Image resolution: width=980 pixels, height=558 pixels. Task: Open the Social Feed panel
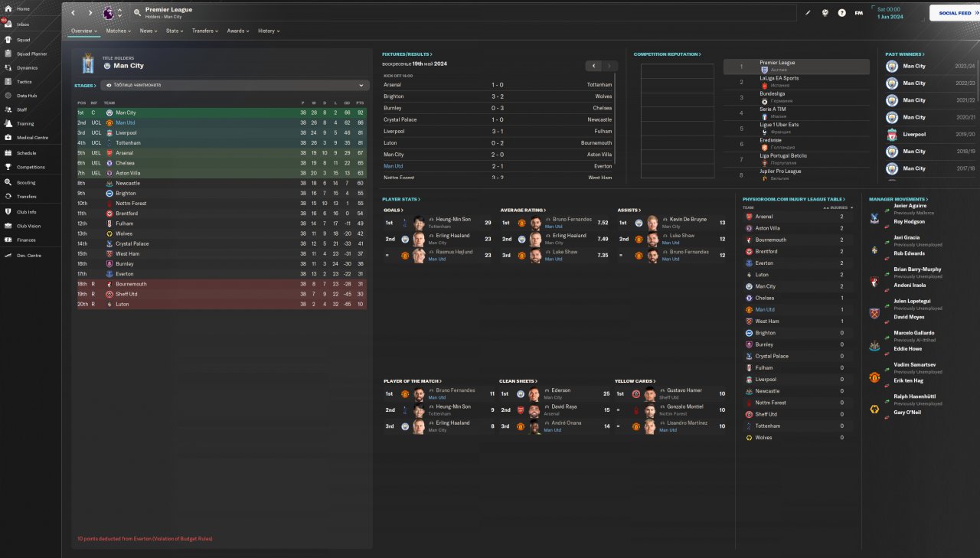point(954,13)
